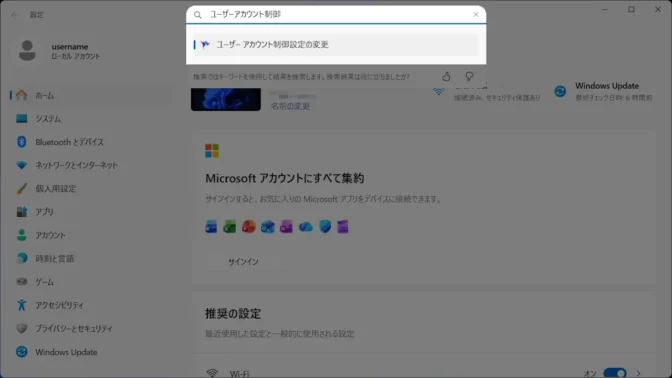Image resolution: width=672 pixels, height=378 pixels.
Task: Click inside the ユーザーアカウント制御 search field
Action: tap(336, 15)
